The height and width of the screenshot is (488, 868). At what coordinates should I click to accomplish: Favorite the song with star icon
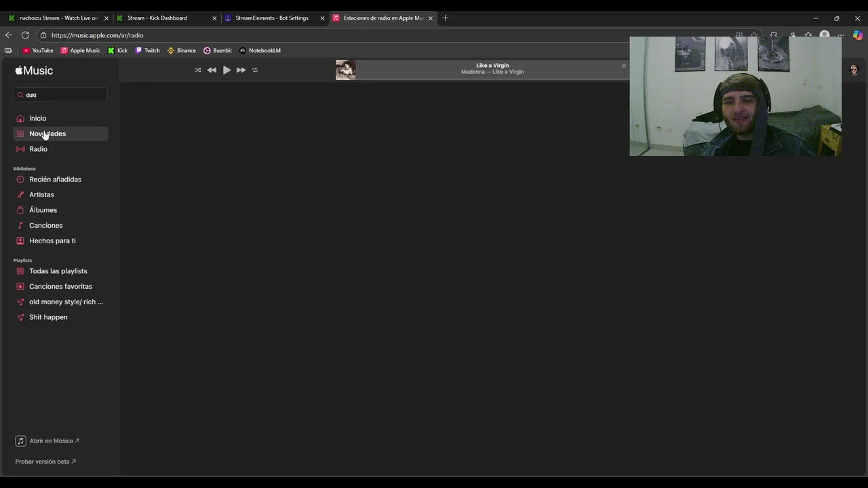click(x=624, y=66)
